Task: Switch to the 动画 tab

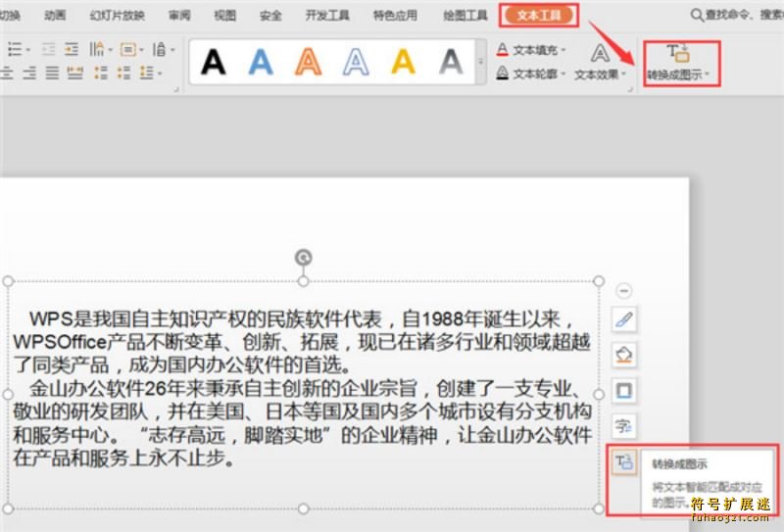Action: coord(55,16)
